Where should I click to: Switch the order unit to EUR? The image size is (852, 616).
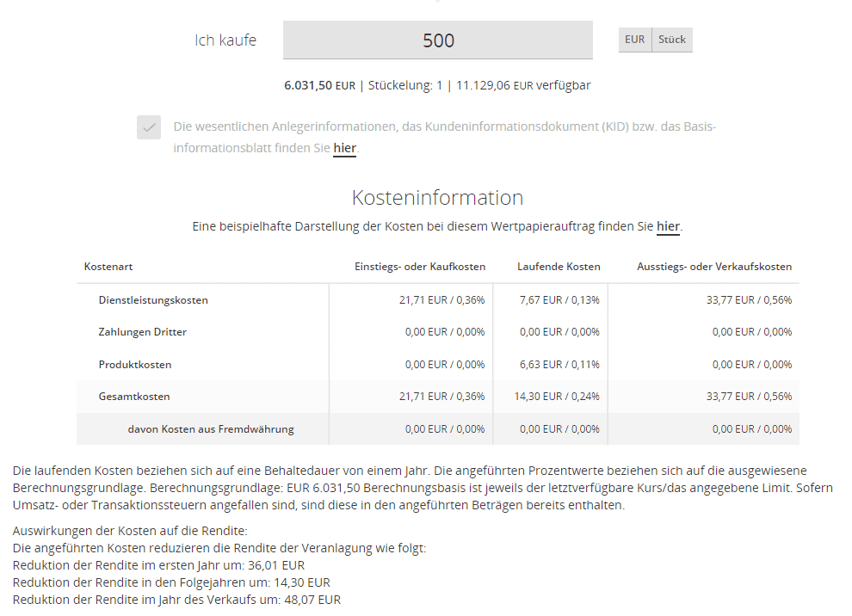click(634, 40)
